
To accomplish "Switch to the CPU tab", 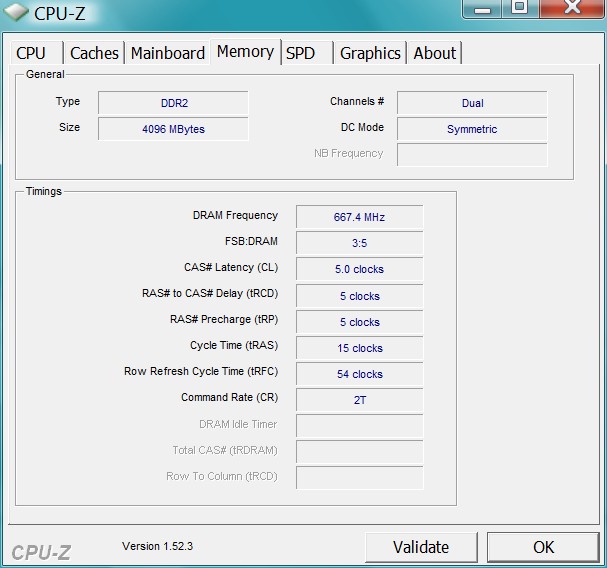I will [36, 53].
